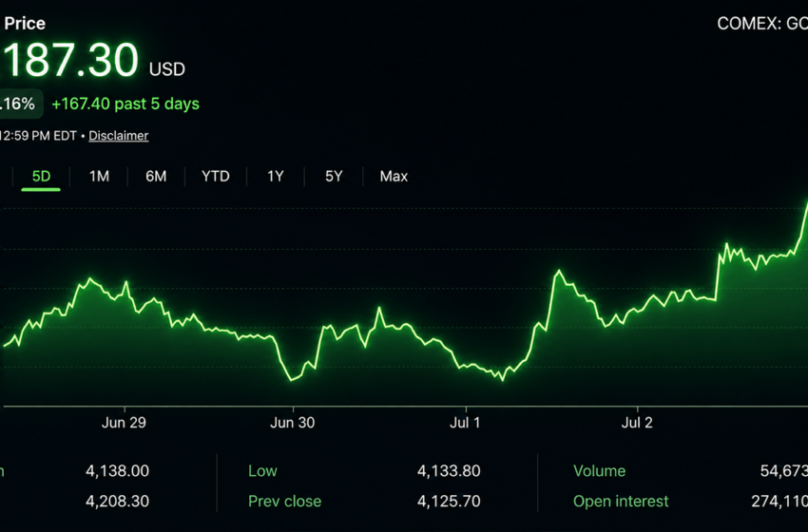Click the 'Volume' label
808x532 pixels.
pyautogui.click(x=599, y=470)
